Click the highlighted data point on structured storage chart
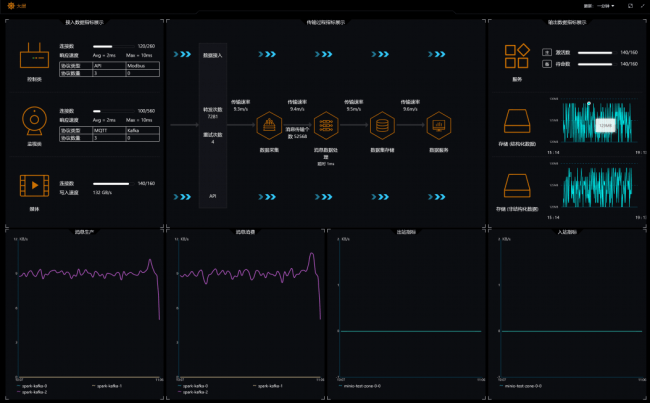Image resolution: width=650 pixels, height=403 pixels. point(589,103)
